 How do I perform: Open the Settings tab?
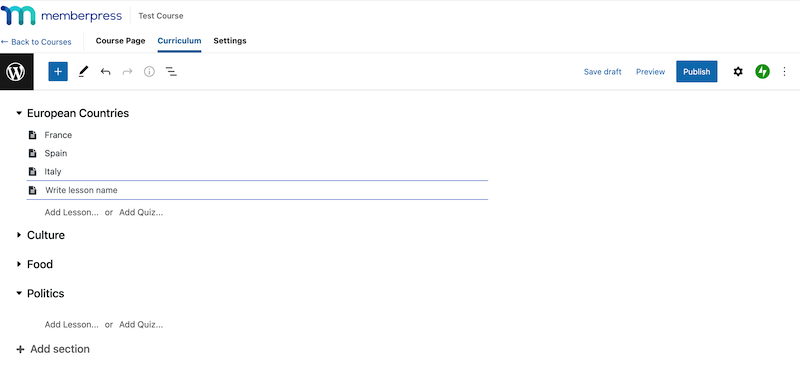coord(230,41)
